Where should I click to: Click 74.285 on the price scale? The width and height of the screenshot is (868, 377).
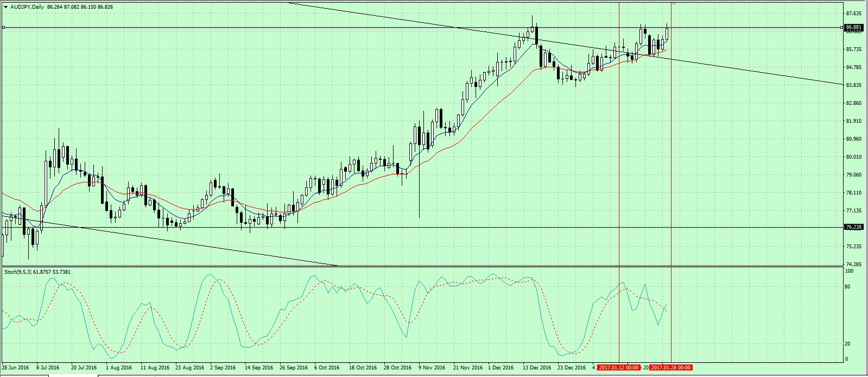pyautogui.click(x=854, y=265)
